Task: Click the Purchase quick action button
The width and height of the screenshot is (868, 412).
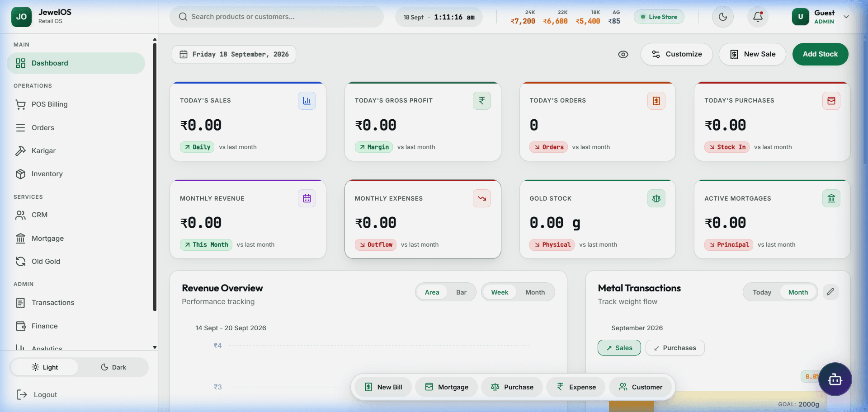Action: pyautogui.click(x=512, y=387)
